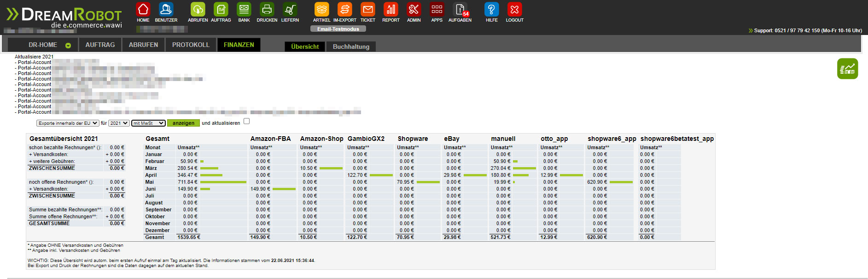Open the 'mit MwSt' dropdown

[x=148, y=123]
